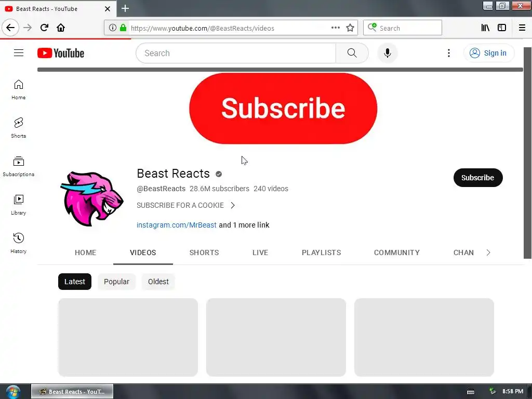This screenshot has width=532, height=399.
Task: Bookmark this page with star icon
Action: click(350, 28)
